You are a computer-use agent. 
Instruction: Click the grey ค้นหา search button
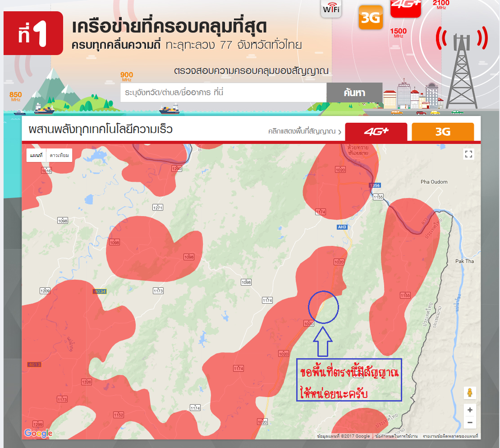[354, 92]
